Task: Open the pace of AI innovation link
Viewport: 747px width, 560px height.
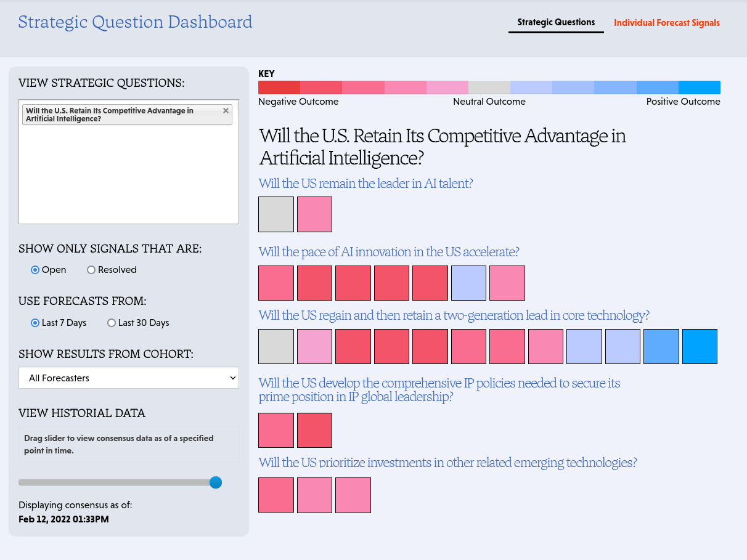Action: 389,252
